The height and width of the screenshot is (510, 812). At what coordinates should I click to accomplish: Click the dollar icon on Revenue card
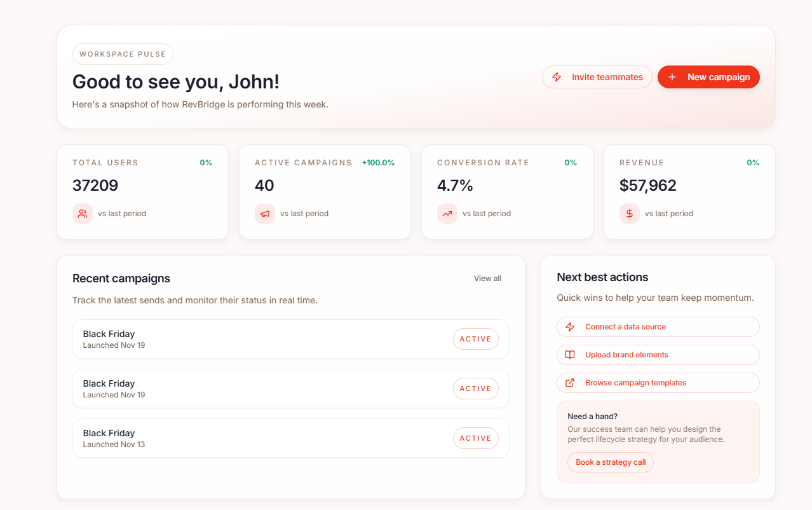pyautogui.click(x=629, y=214)
